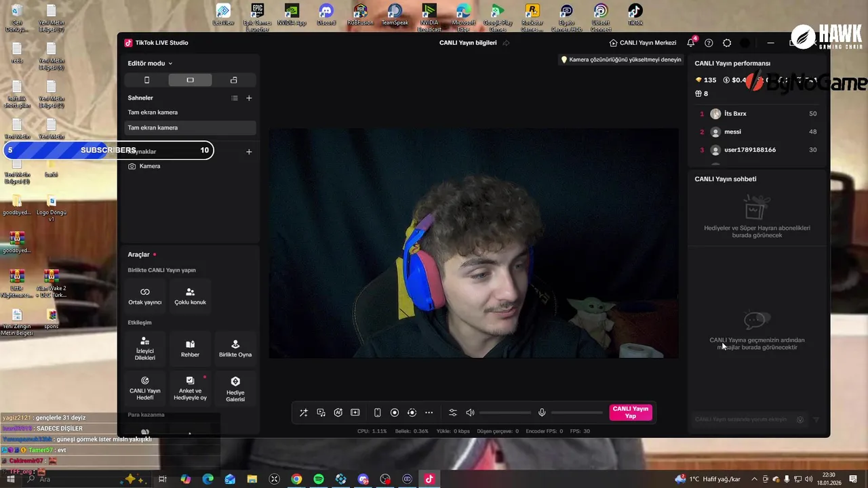Add a new source with plus
This screenshot has height=488, width=868.
click(x=249, y=152)
